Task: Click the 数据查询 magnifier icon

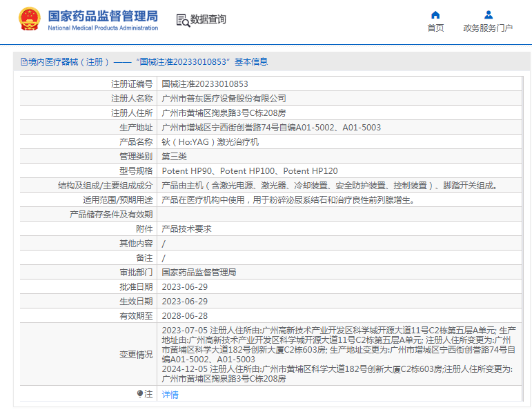Action: 183,20
